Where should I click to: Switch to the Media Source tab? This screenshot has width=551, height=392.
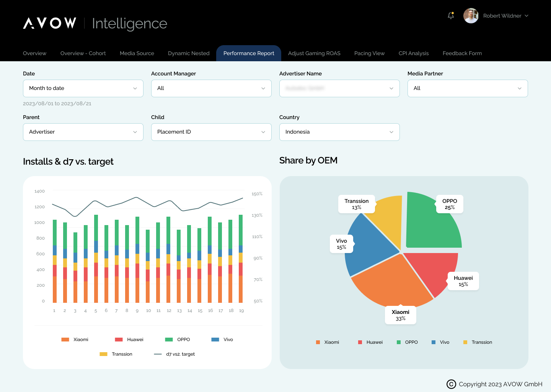(x=137, y=53)
